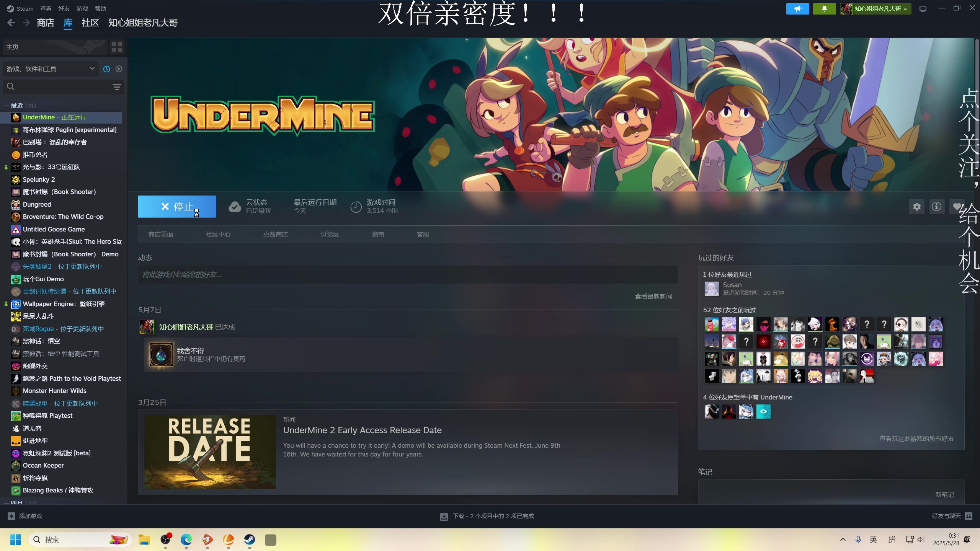This screenshot has width=980, height=551.
Task: Check the cloud status icon
Action: [x=235, y=207]
